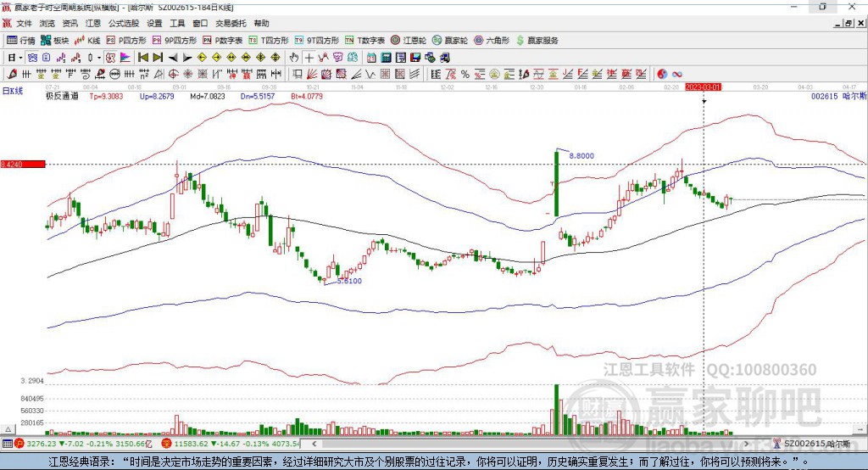
Task: Click the Tp=9.3083 indicator value
Action: coord(106,96)
